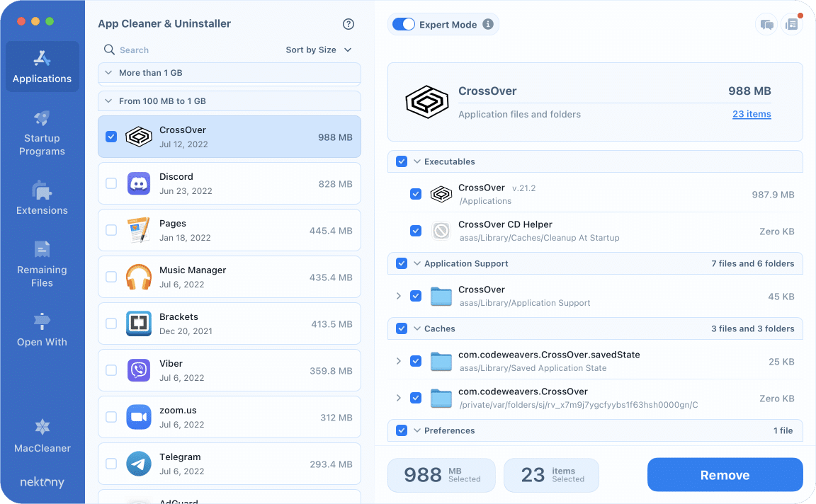The height and width of the screenshot is (504, 816).
Task: Click the Music Manager headphones icon
Action: [139, 277]
